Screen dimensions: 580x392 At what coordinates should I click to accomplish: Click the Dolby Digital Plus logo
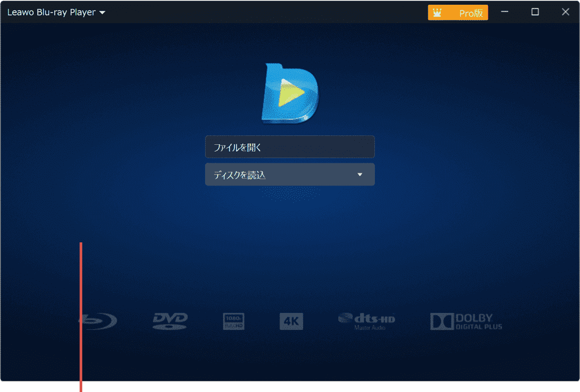click(x=466, y=321)
